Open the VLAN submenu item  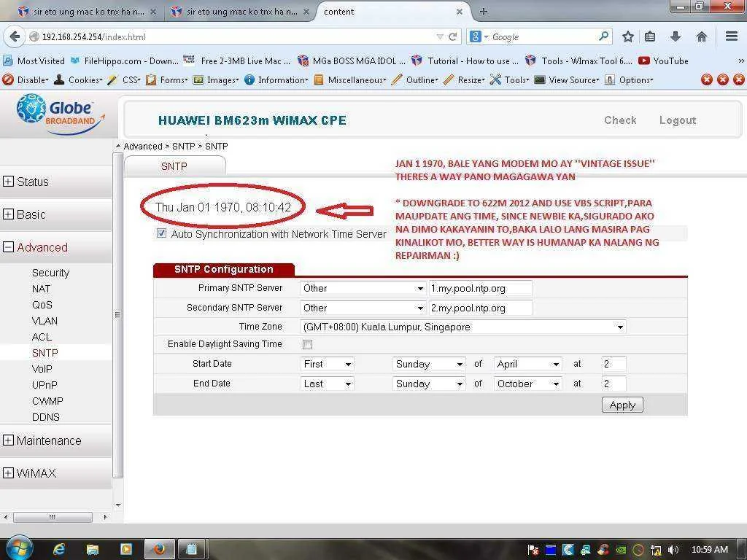pos(44,321)
